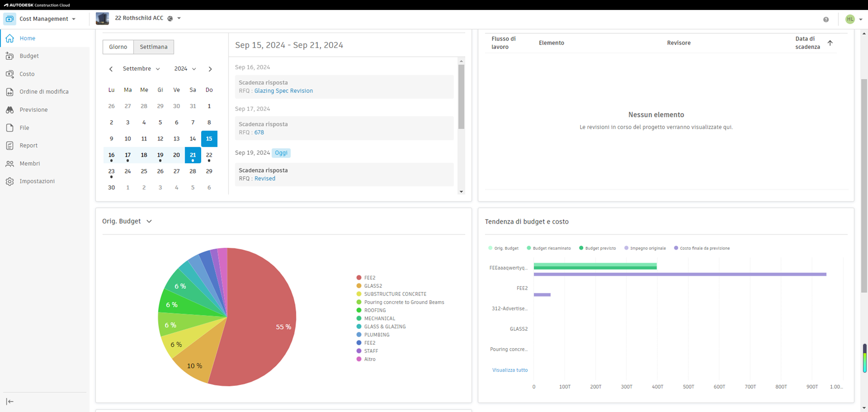Collapse the sidebar with arrow icon
The height and width of the screenshot is (412, 868).
coord(10,402)
